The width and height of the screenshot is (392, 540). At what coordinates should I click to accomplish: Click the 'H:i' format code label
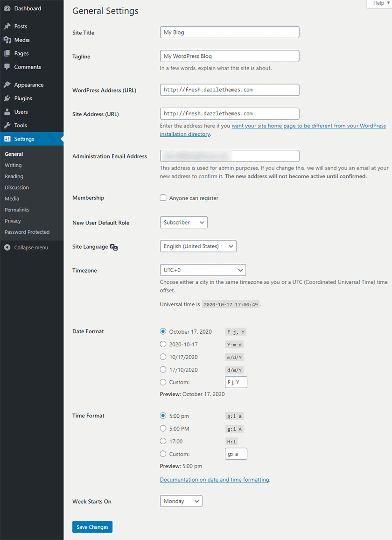tap(231, 442)
